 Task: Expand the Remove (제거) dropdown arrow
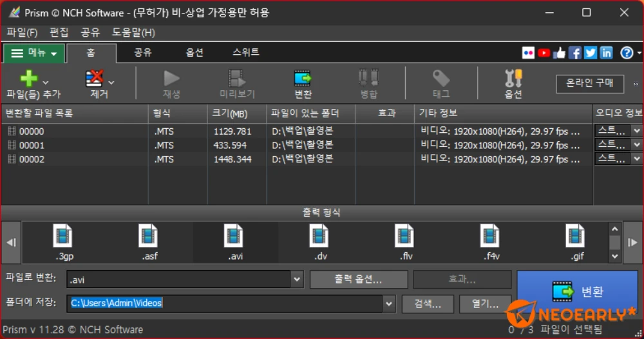(111, 82)
